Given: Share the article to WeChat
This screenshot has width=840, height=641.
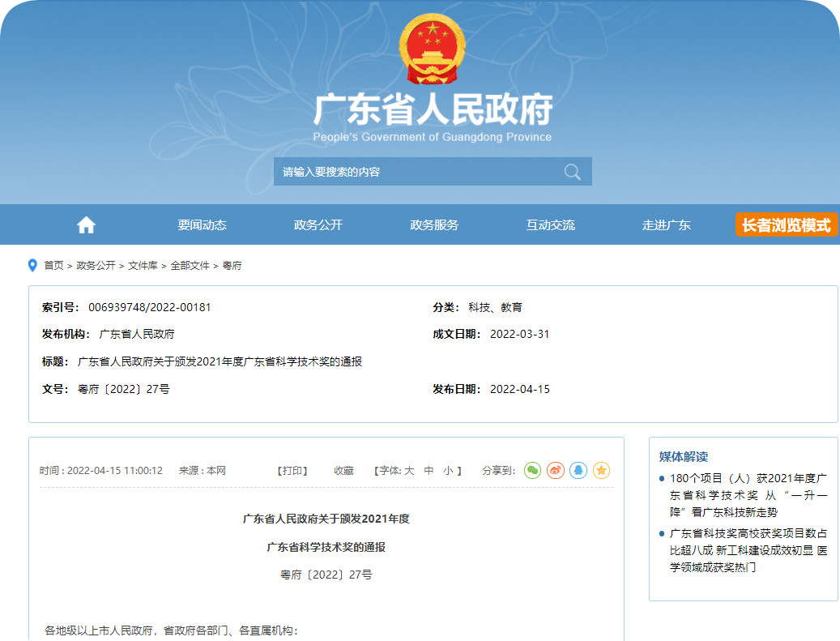Looking at the screenshot, I should coord(532,470).
